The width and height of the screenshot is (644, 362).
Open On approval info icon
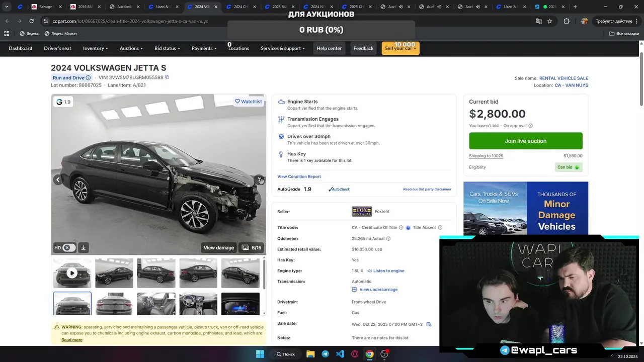[530, 126]
